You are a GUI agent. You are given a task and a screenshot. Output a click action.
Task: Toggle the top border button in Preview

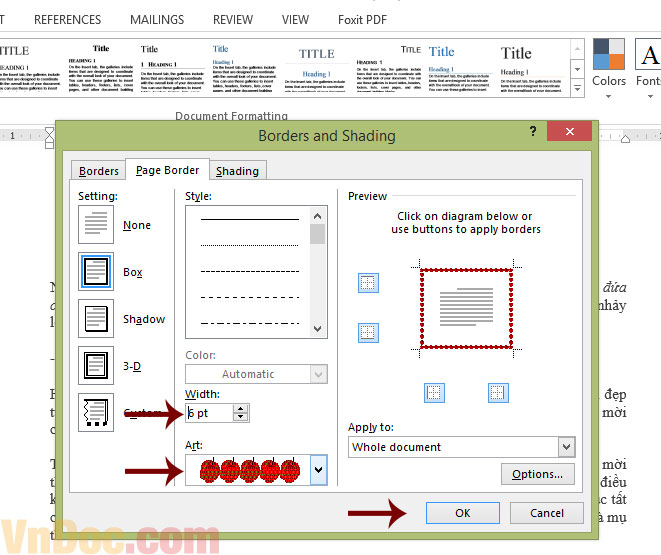(x=367, y=284)
